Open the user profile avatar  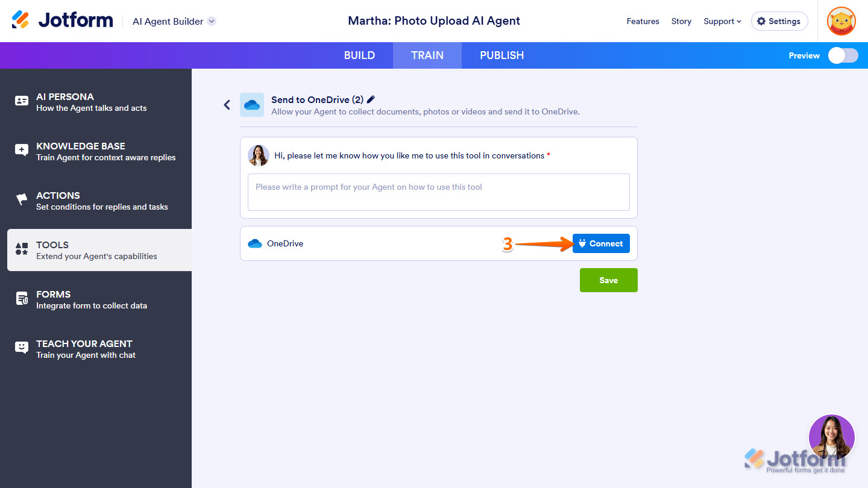tap(841, 21)
